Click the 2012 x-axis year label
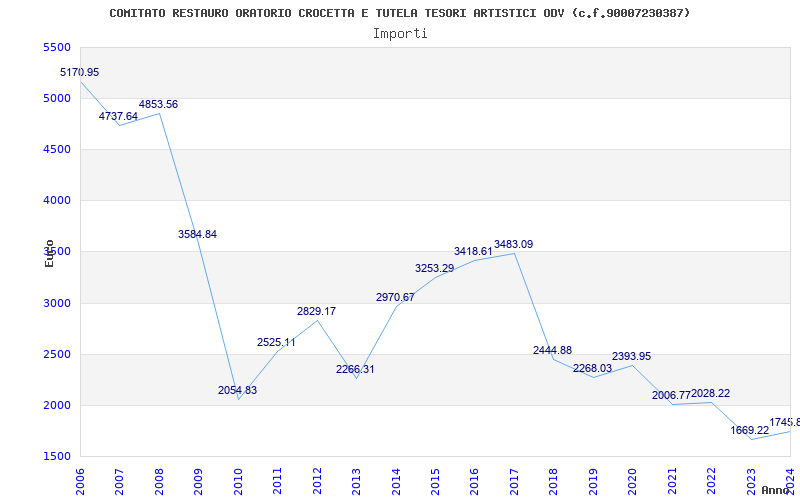This screenshot has width=800, height=500. click(317, 481)
